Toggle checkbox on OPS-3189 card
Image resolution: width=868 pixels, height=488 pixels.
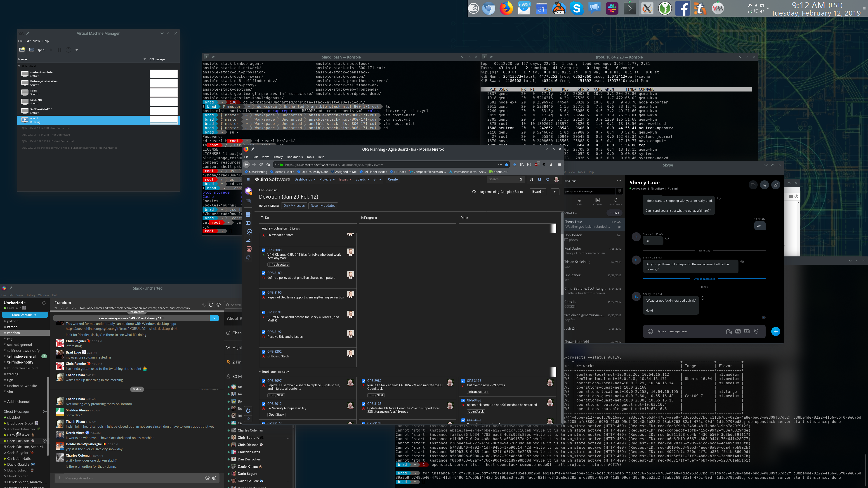264,273
